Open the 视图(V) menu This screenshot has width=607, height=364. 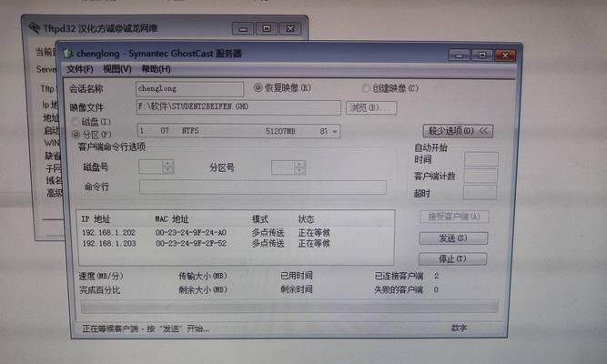coord(116,69)
